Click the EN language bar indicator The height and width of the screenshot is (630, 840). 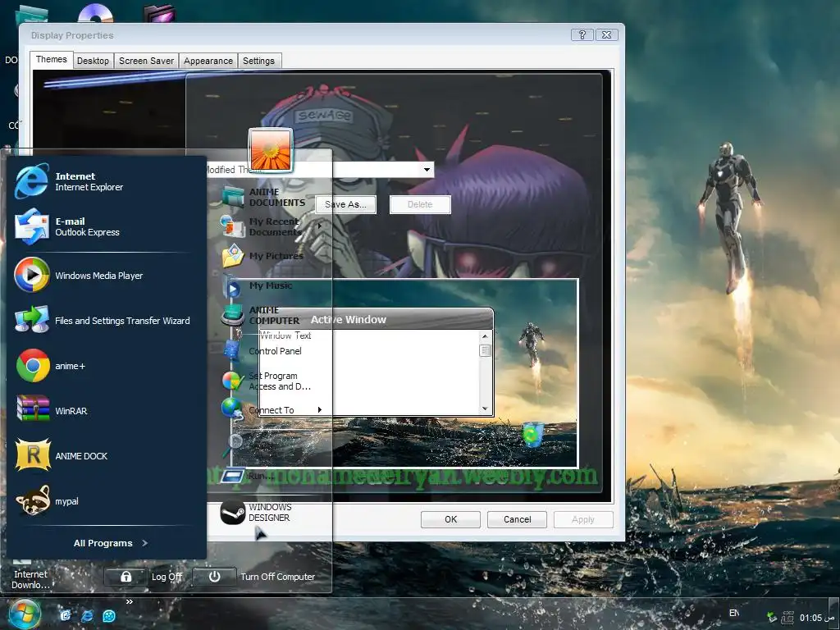pos(734,613)
